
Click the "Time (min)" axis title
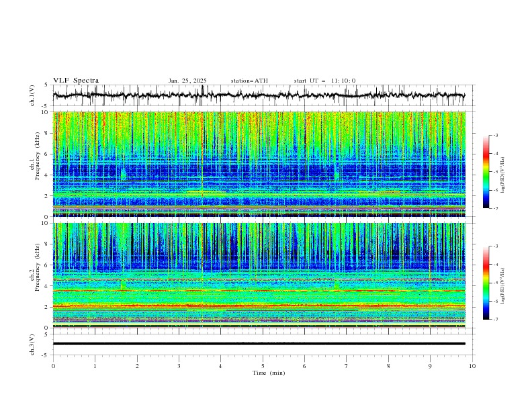[x=269, y=373]
